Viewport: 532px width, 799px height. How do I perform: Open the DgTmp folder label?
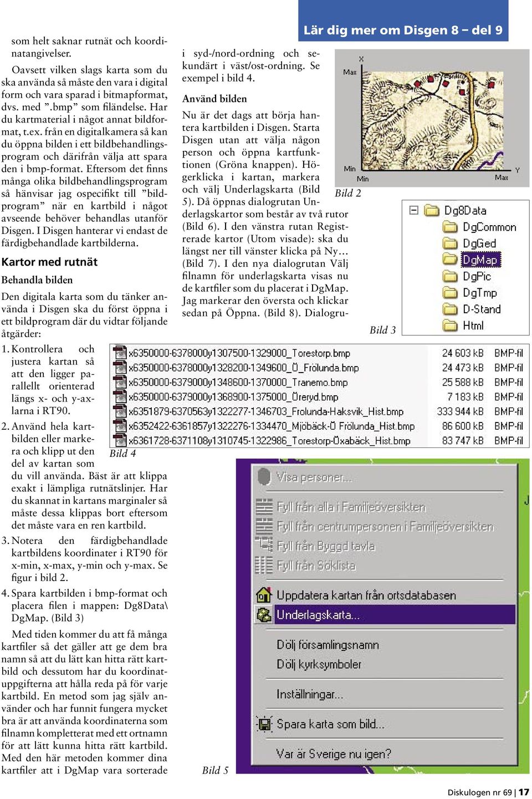click(480, 293)
